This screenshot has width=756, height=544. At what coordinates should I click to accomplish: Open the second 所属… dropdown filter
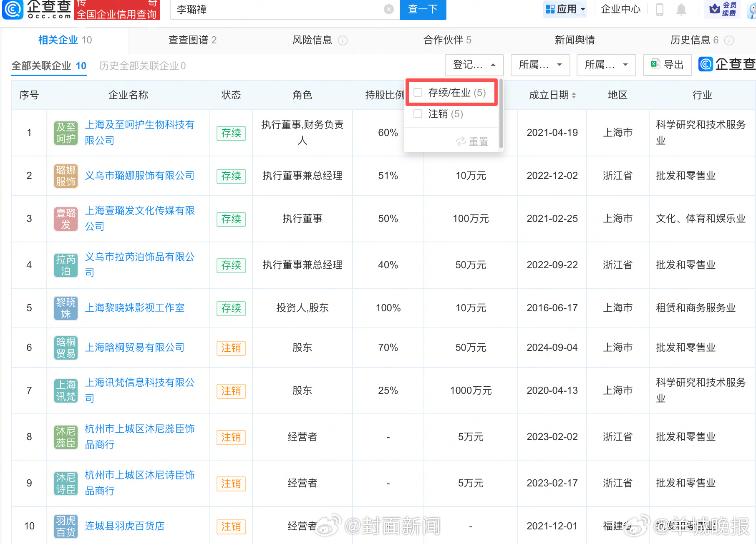[x=606, y=65]
